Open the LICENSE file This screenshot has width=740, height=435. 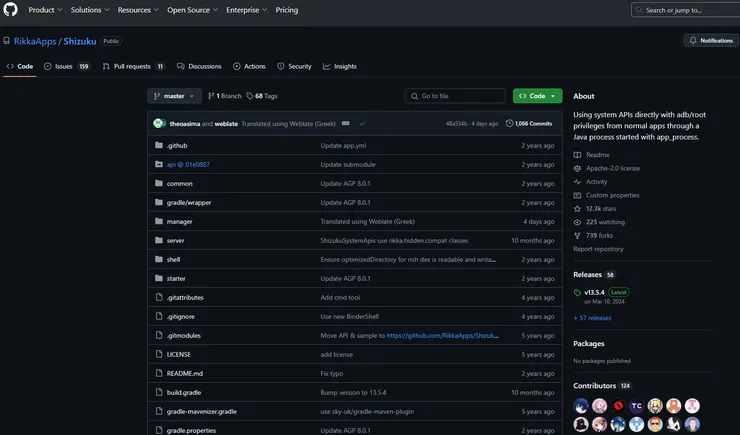click(178, 354)
